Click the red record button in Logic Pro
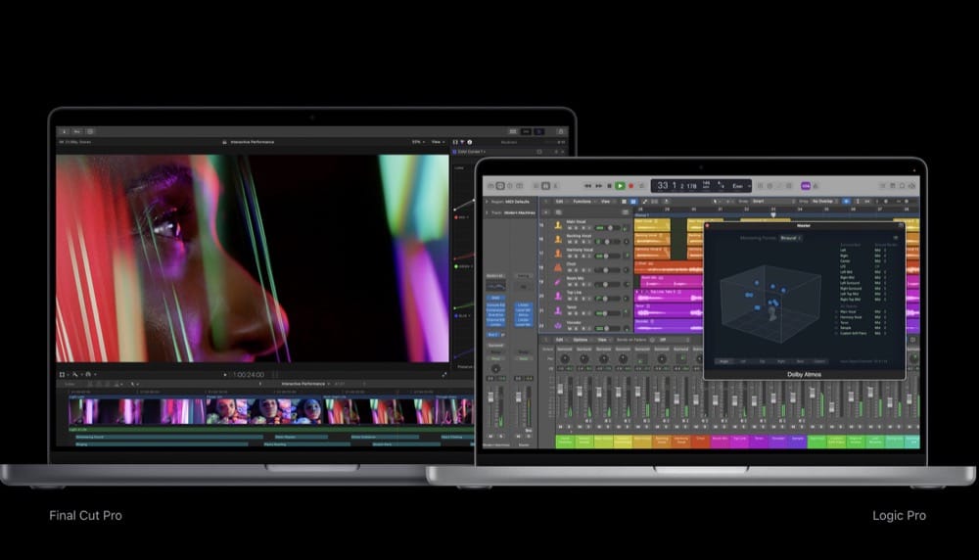The image size is (979, 560). click(x=630, y=186)
